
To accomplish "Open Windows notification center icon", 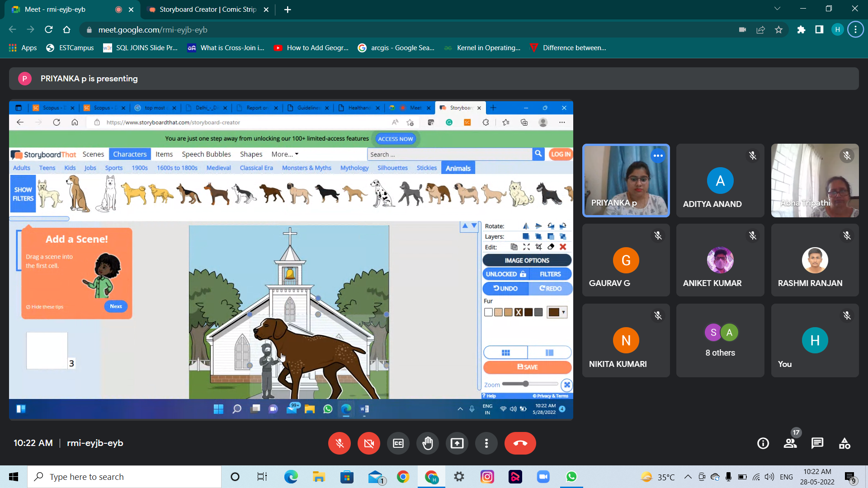I will point(850,477).
